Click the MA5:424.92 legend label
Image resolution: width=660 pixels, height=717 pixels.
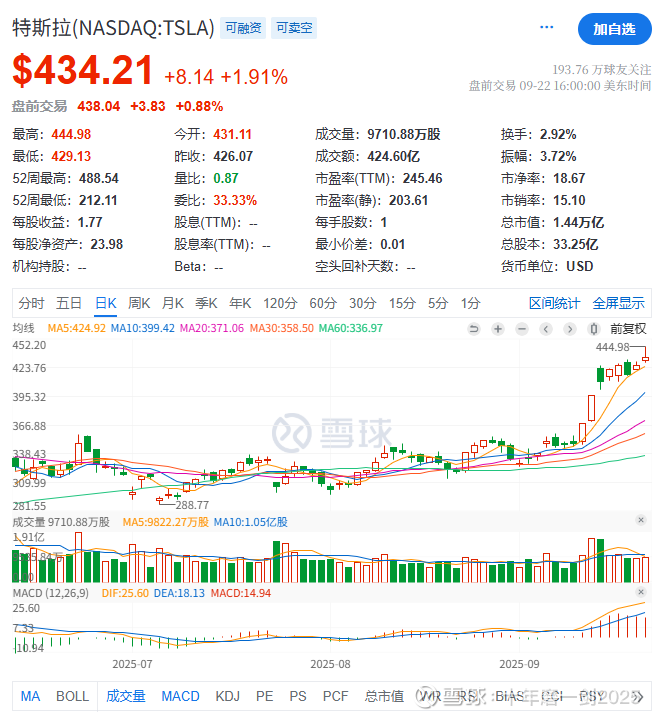[76, 328]
